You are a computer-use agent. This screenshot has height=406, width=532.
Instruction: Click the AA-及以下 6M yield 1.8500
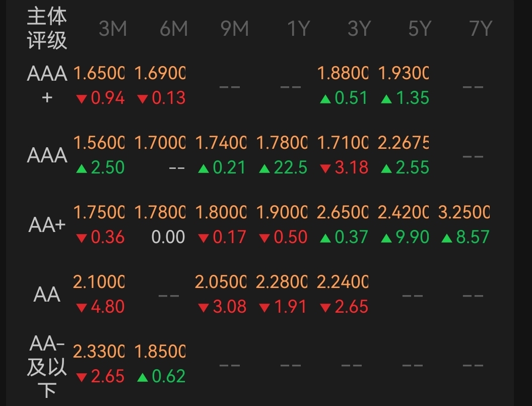[160, 352]
